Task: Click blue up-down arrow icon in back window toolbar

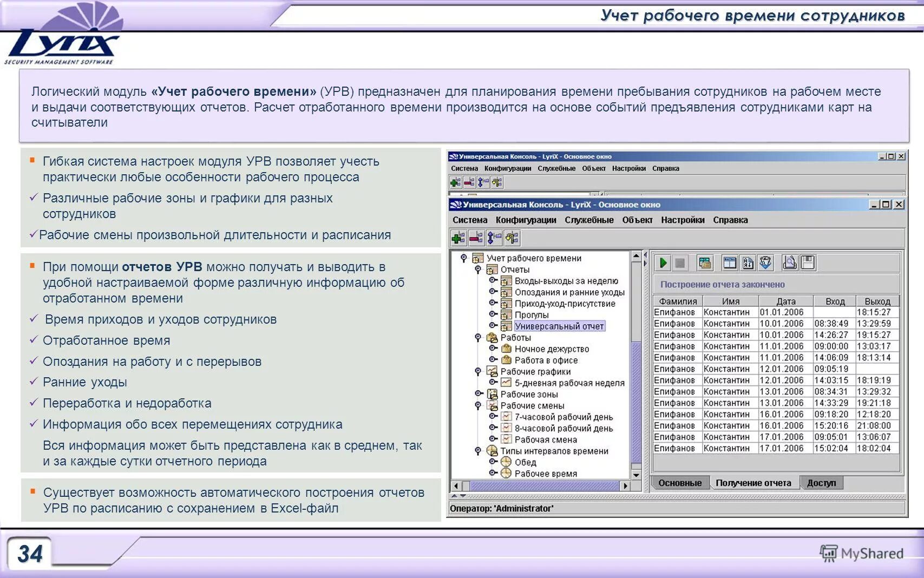Action: point(483,182)
